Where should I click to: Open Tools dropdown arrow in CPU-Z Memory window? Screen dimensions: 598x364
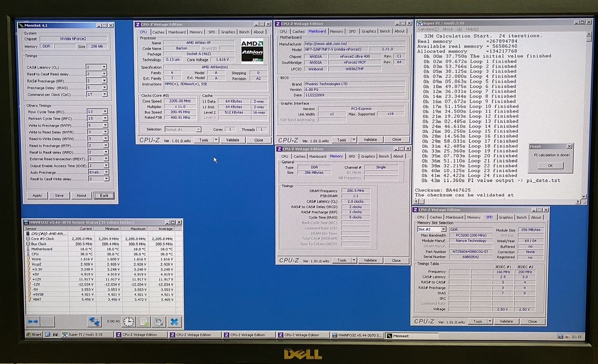353,260
